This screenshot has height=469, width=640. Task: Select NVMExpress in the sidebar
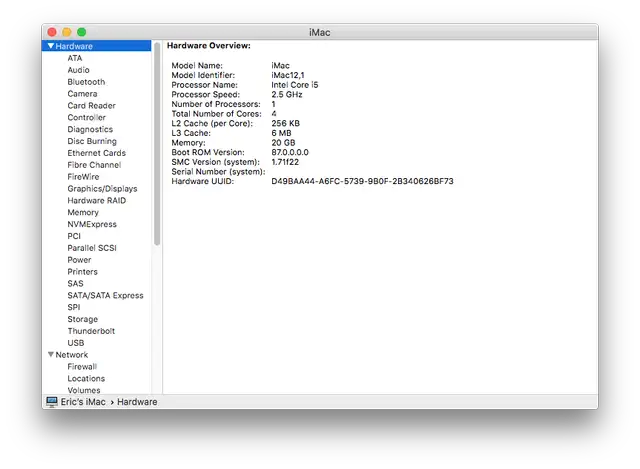(92, 224)
